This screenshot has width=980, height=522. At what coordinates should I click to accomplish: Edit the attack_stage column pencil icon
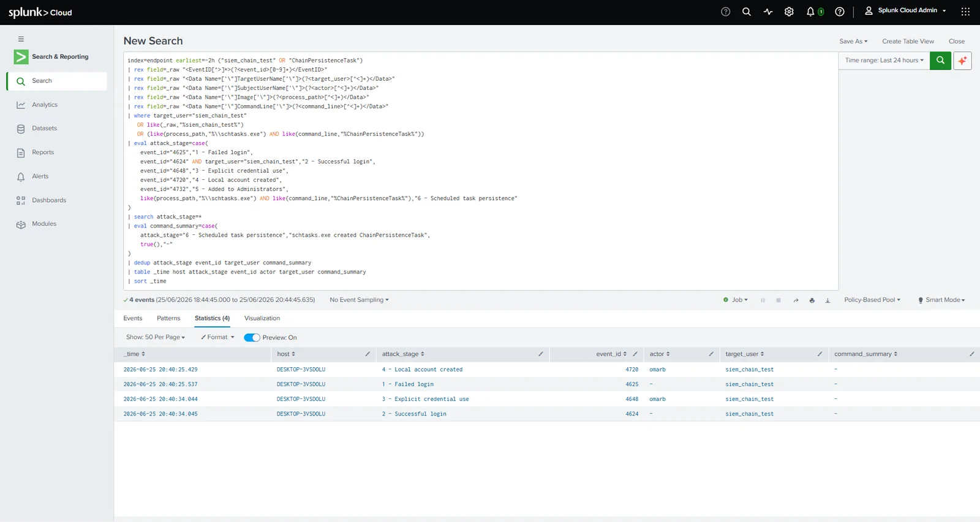[x=541, y=354]
